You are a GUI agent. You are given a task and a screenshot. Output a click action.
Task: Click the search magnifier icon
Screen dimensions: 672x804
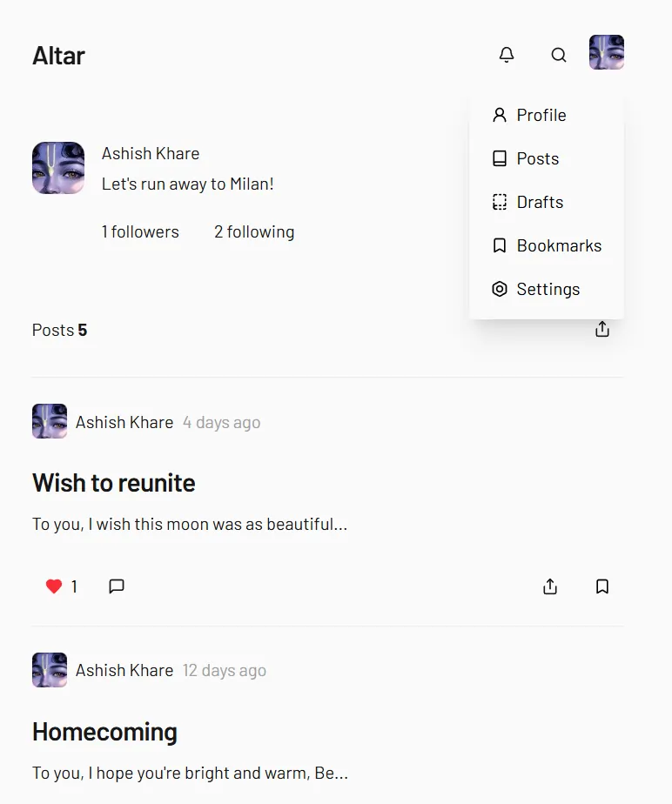click(559, 55)
